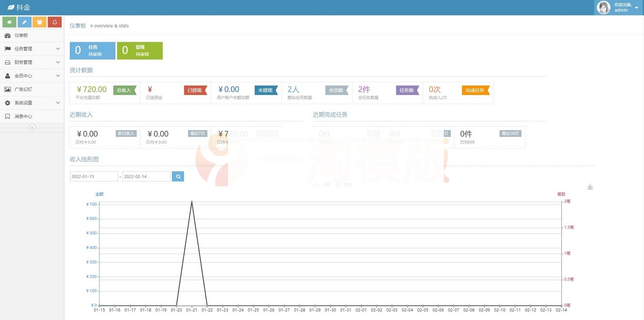Viewport: 644px width, 320px height.
Task: Click the start date field 2022-01-15
Action: [94, 176]
